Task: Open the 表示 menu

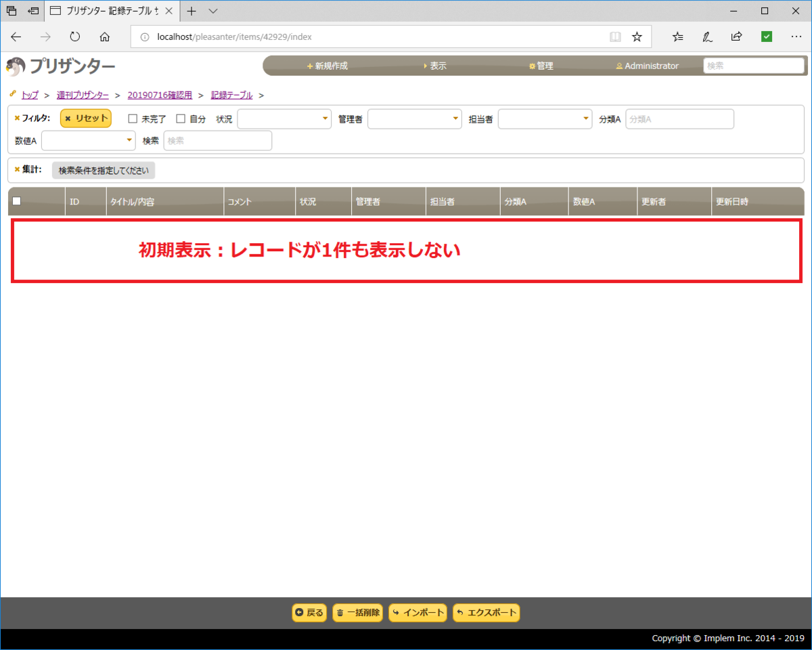Action: click(x=435, y=66)
